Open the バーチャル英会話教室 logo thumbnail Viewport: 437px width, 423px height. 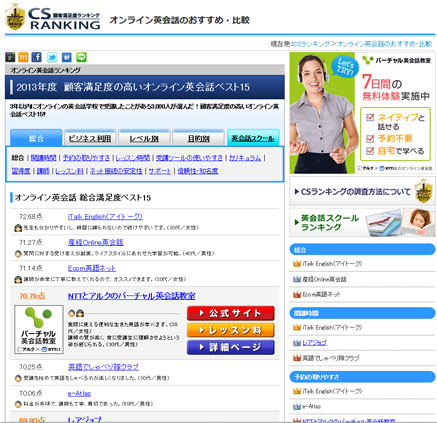tap(39, 329)
